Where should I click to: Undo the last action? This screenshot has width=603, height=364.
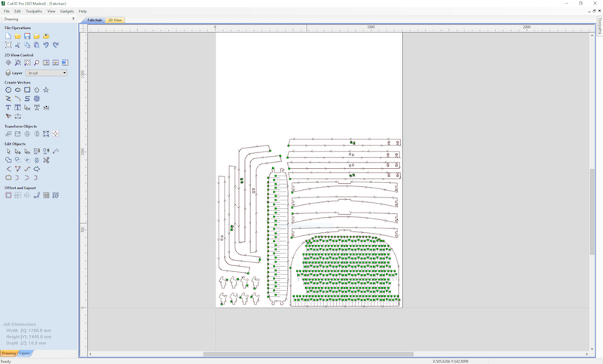coord(46,45)
